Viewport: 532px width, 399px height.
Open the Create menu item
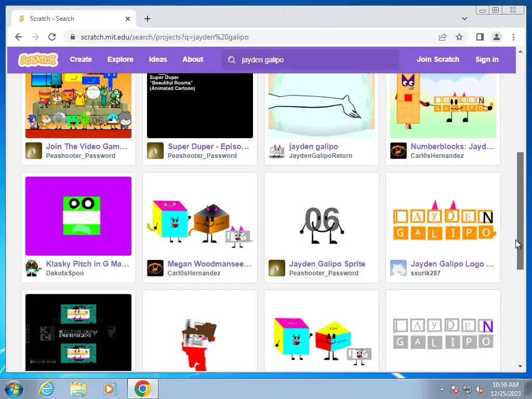click(x=81, y=59)
